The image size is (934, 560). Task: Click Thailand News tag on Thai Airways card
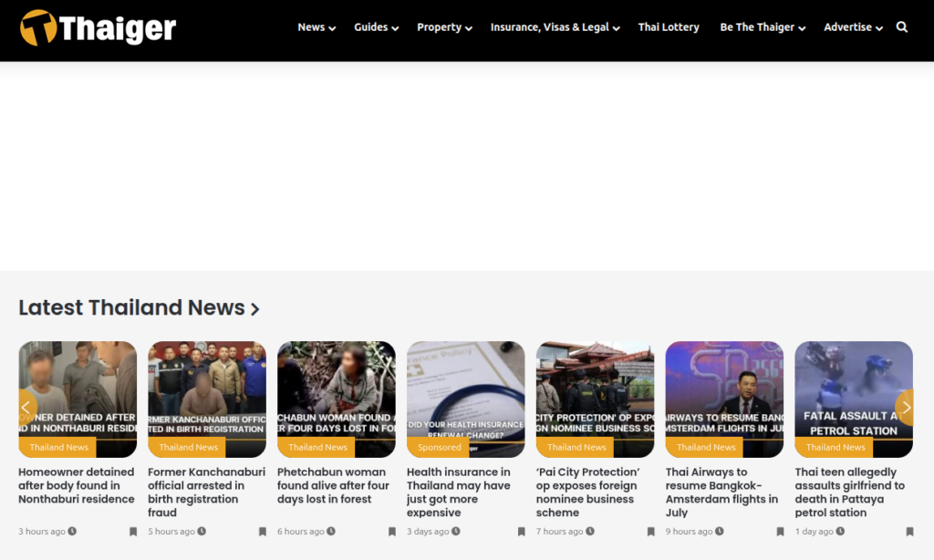(x=704, y=448)
